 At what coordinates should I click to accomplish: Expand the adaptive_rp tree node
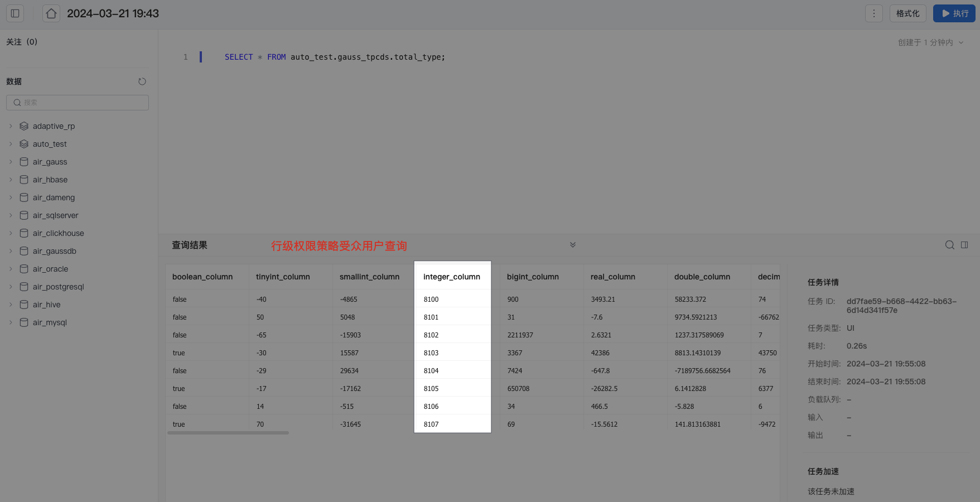(11, 126)
